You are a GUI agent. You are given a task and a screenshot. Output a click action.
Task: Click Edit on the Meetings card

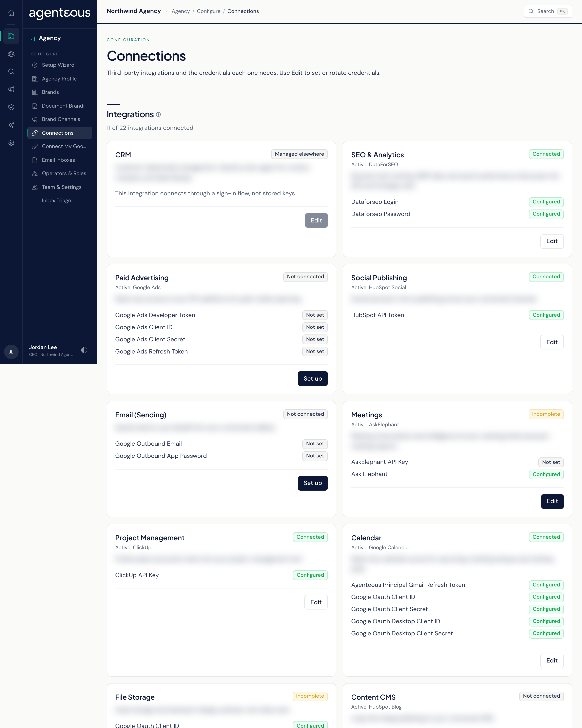click(x=552, y=502)
